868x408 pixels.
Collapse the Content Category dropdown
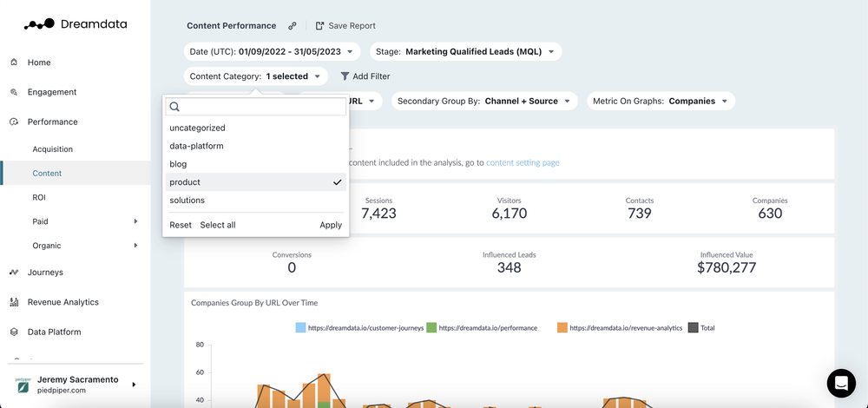(256, 76)
